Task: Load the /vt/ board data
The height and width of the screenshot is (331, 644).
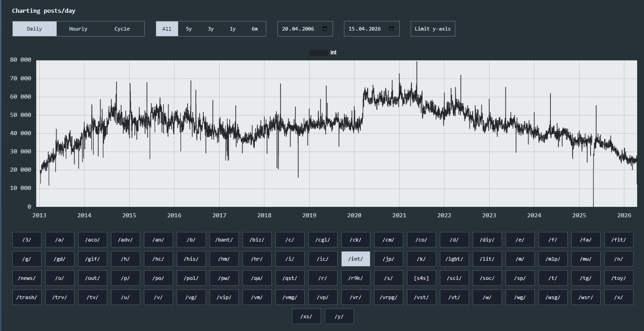Action: pos(455,297)
